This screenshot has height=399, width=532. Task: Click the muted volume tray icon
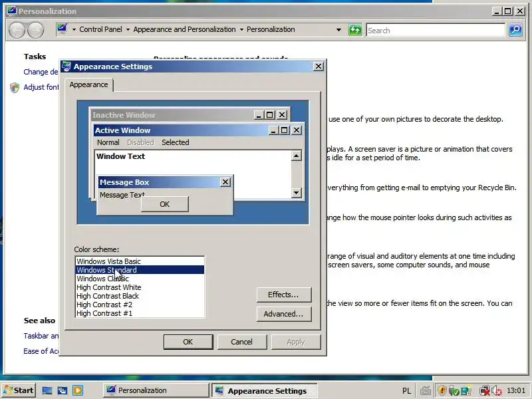[x=496, y=391]
